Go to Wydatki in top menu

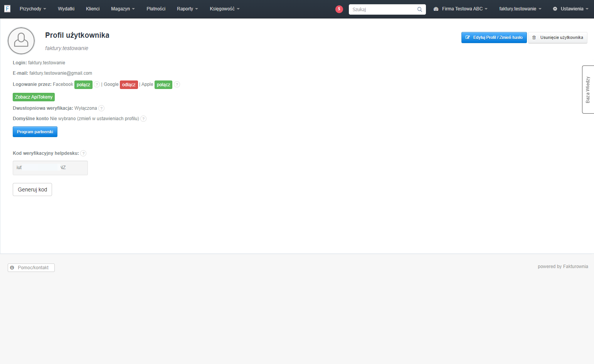(x=66, y=9)
